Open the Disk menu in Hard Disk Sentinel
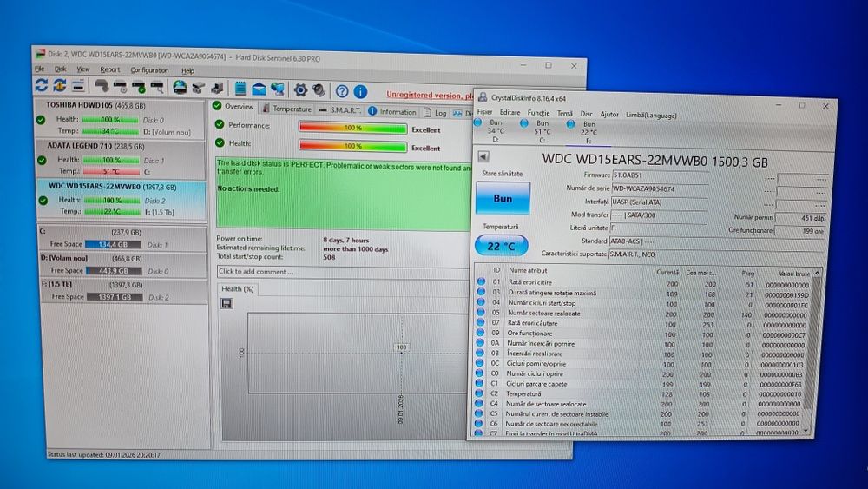Viewport: 868px width, 489px height. (x=61, y=69)
